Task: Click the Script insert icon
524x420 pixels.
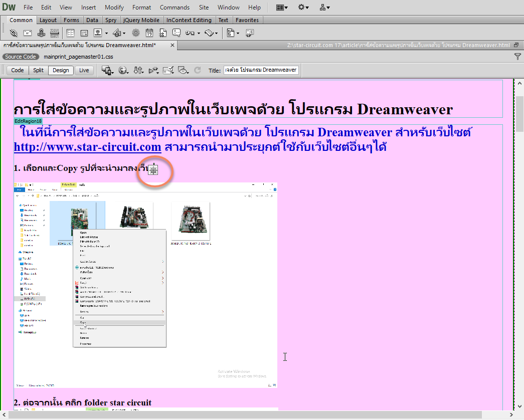Action: [x=209, y=33]
